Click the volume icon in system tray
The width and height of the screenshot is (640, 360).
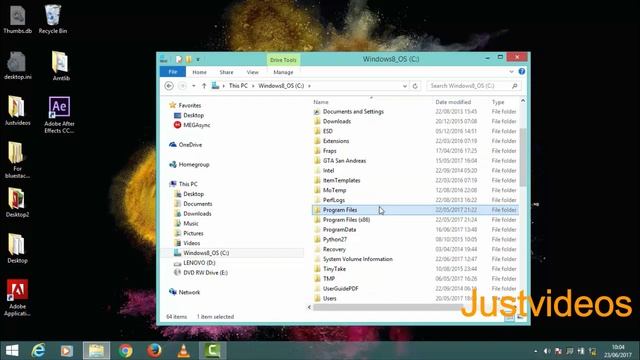(x=547, y=351)
